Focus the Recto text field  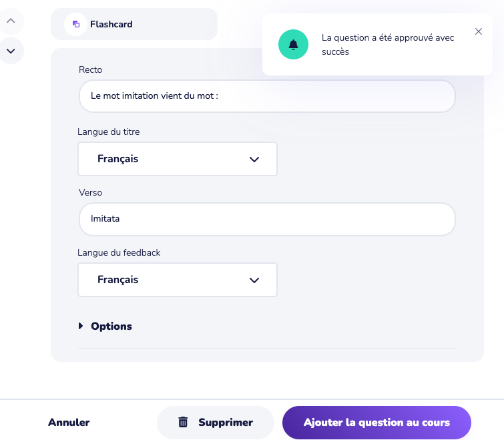point(267,96)
